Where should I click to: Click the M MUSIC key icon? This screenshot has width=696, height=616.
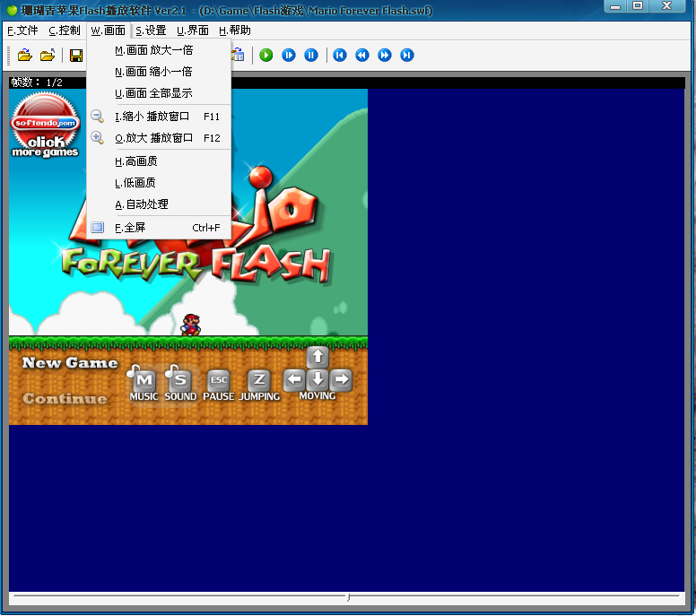[144, 381]
